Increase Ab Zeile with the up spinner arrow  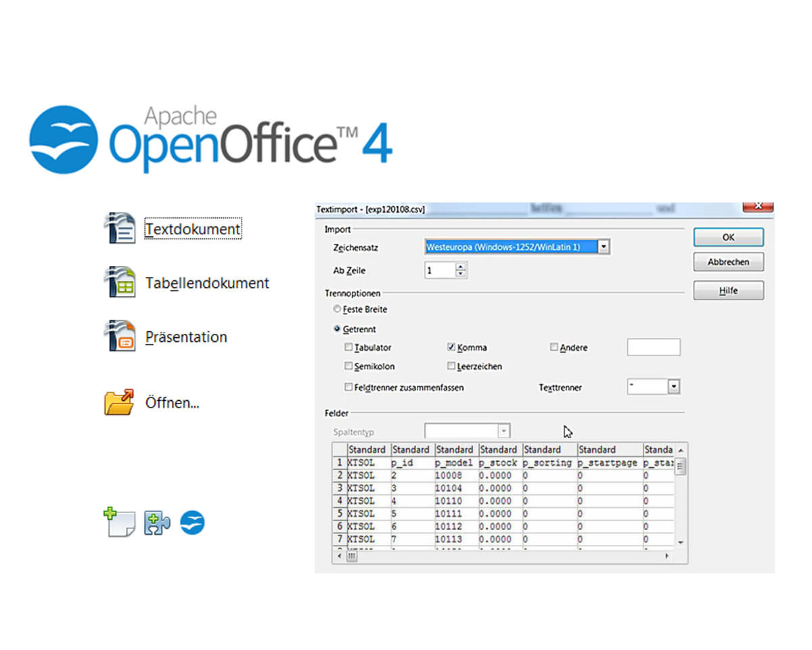click(x=461, y=267)
